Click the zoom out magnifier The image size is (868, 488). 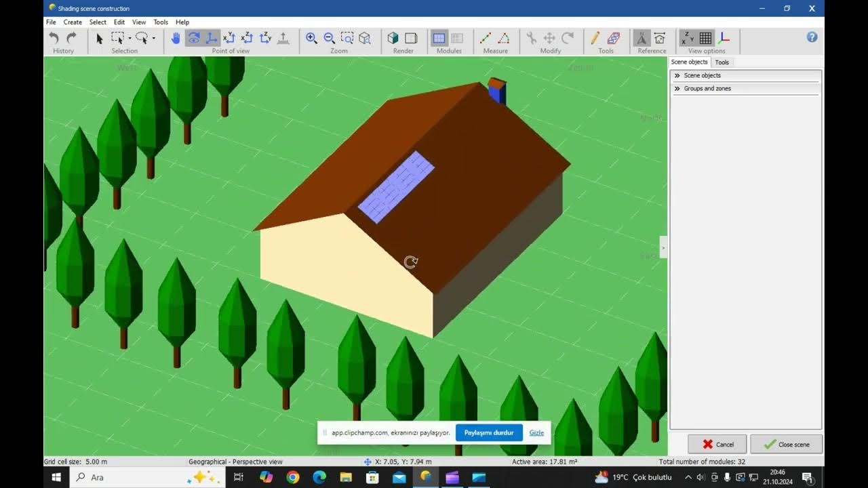coord(329,39)
